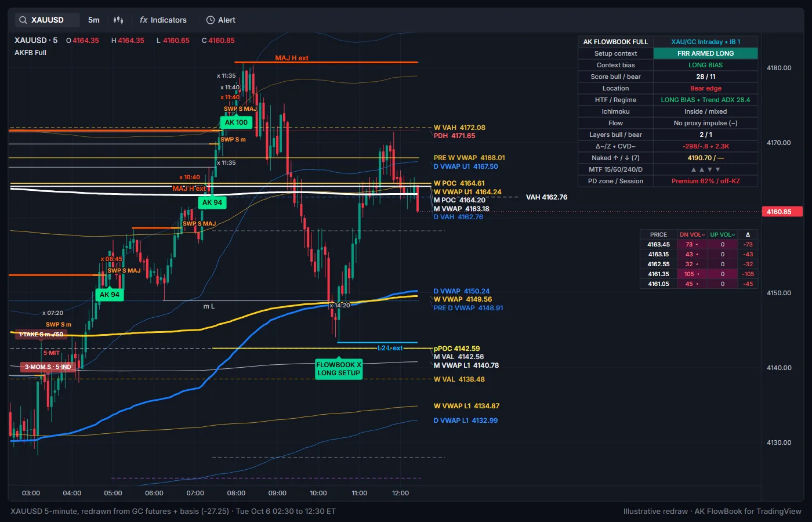Select the Premium 62% / off-KZ cell

click(x=705, y=181)
